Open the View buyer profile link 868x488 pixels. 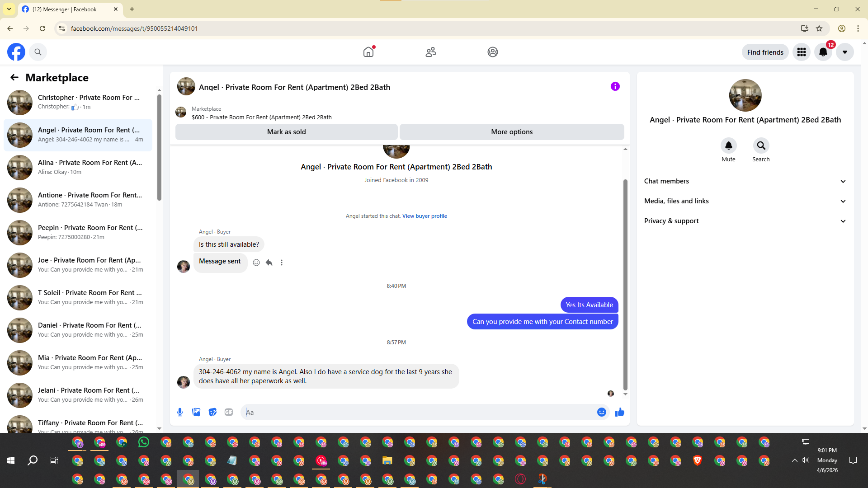click(425, 216)
